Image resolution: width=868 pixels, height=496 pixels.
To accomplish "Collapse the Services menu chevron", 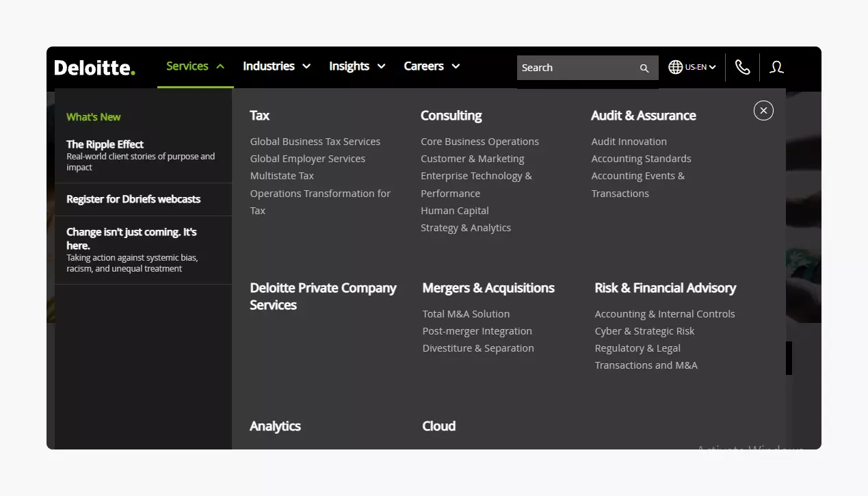I will tap(220, 66).
